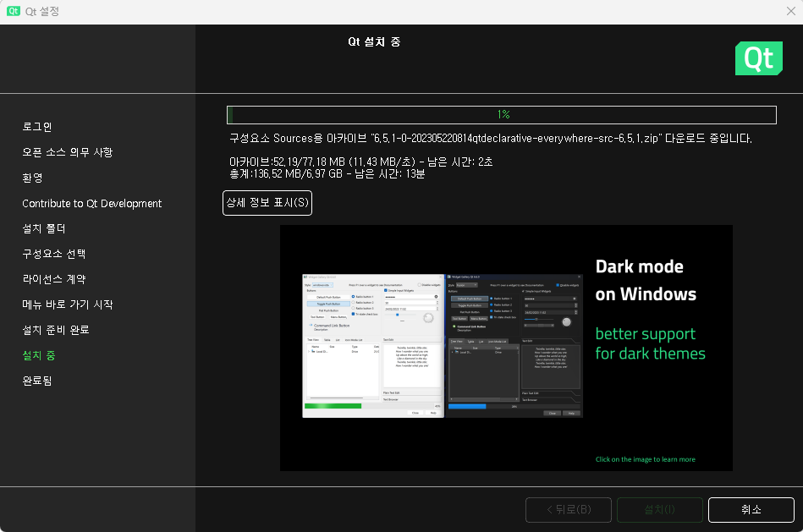Close the Qt 설정 window
The height and width of the screenshot is (532, 803).
pos(790,11)
